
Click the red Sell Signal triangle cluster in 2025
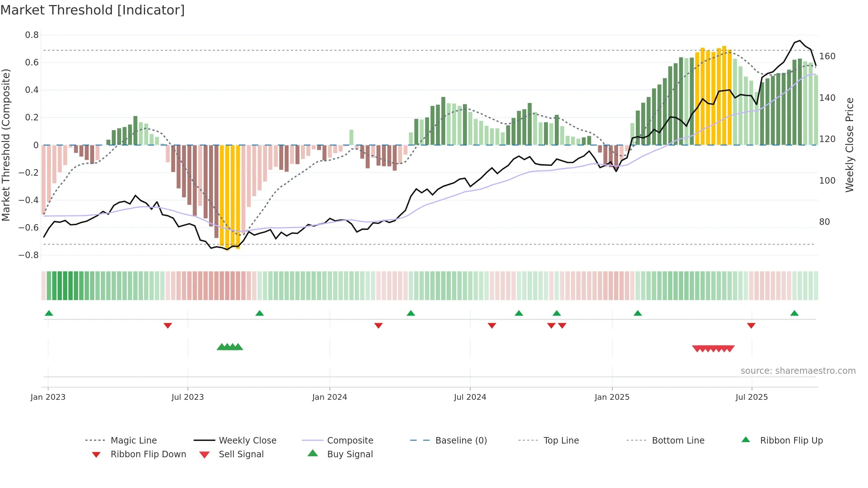pyautogui.click(x=713, y=348)
